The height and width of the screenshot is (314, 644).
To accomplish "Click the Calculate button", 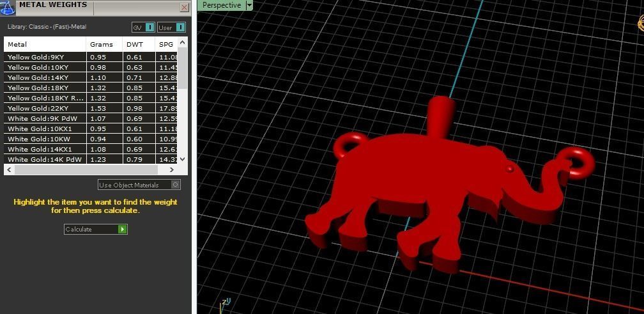I will coord(96,230).
